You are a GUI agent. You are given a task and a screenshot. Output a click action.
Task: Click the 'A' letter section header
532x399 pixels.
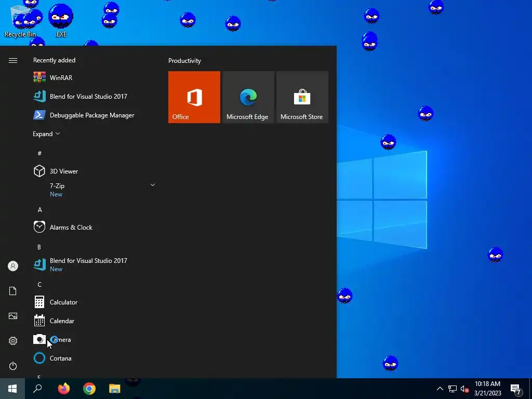point(39,210)
